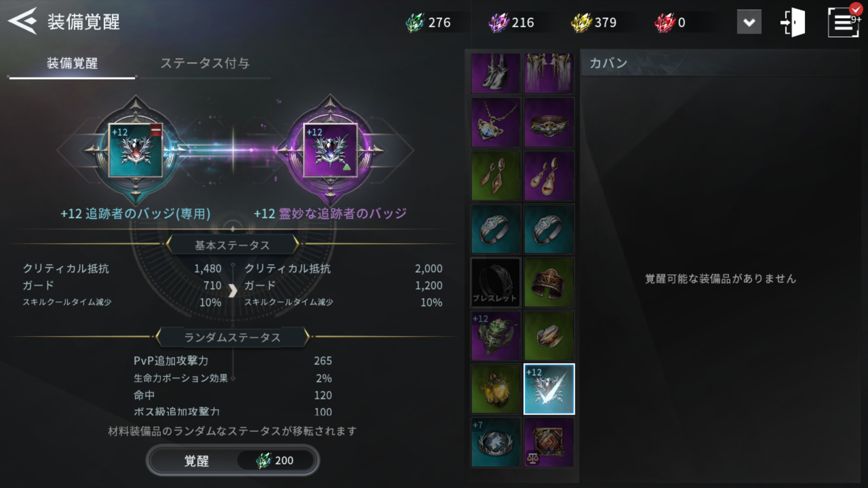Click the 覚醒 button costing 200
Image resolution: width=868 pixels, height=488 pixels.
click(x=233, y=460)
